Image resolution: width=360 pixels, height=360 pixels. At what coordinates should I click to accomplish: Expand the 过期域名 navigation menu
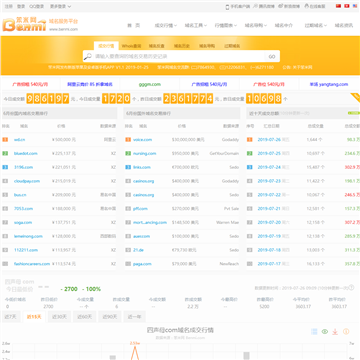[x=315, y=25]
